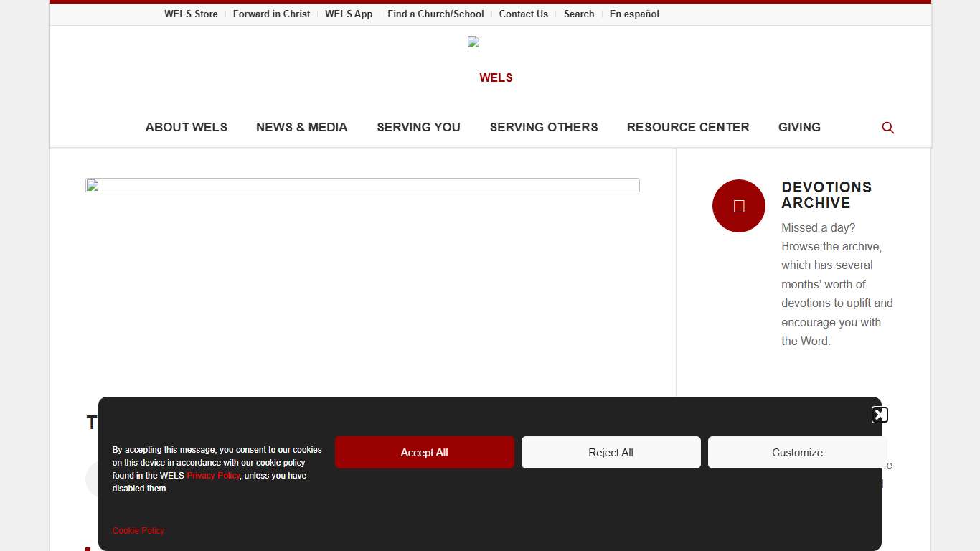Expand the Serving You menu

pos(418,127)
